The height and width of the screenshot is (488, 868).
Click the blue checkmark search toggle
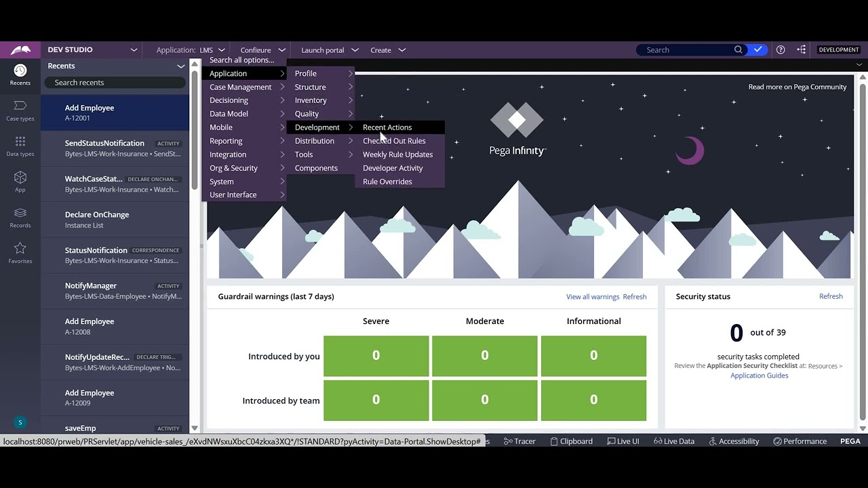(757, 49)
